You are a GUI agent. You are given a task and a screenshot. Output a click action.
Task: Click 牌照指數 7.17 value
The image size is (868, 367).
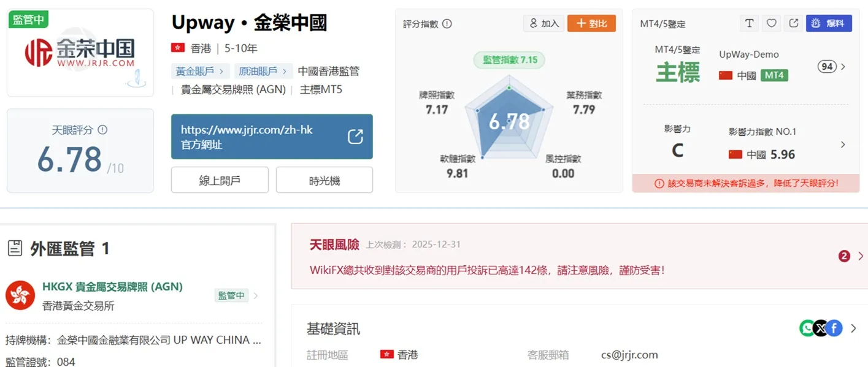click(x=437, y=110)
